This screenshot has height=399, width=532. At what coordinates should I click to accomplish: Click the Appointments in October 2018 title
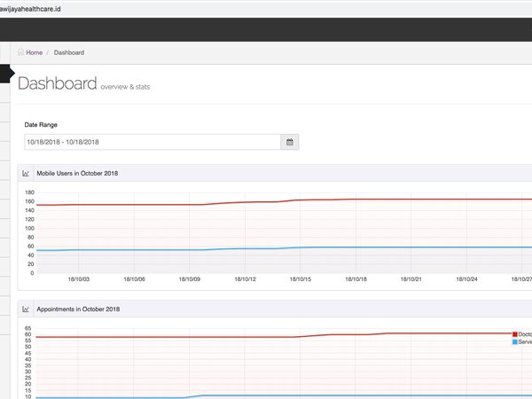[x=78, y=309]
